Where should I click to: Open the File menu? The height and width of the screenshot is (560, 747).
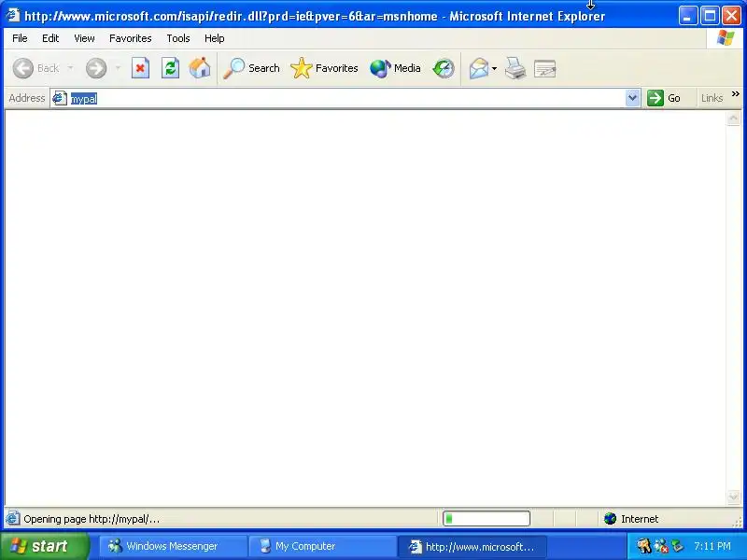(20, 38)
